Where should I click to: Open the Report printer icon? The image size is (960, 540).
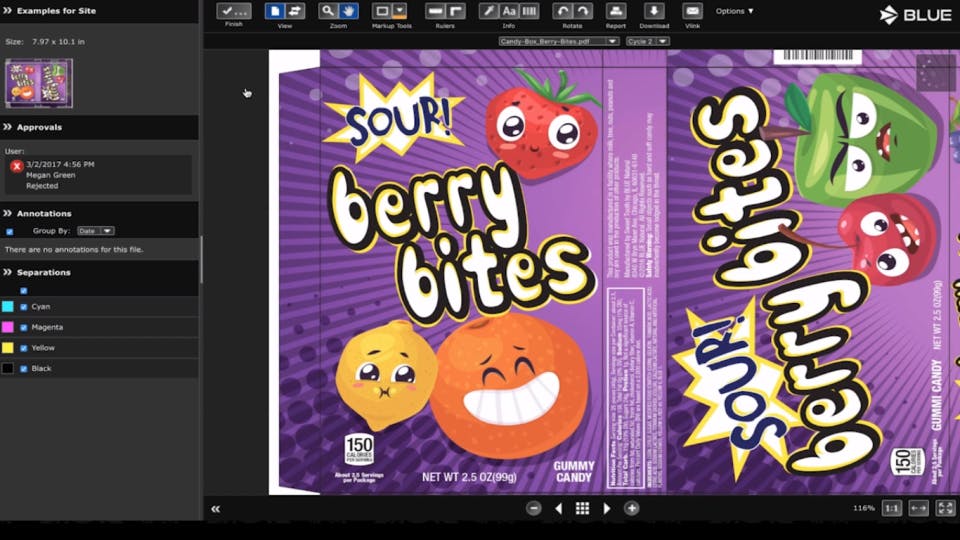click(615, 11)
